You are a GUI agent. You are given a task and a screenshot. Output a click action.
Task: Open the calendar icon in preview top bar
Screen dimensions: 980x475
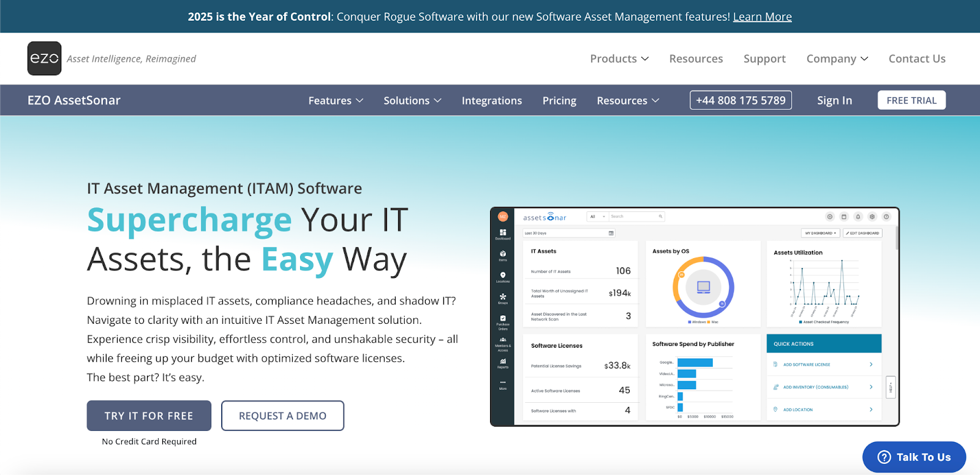click(x=844, y=217)
